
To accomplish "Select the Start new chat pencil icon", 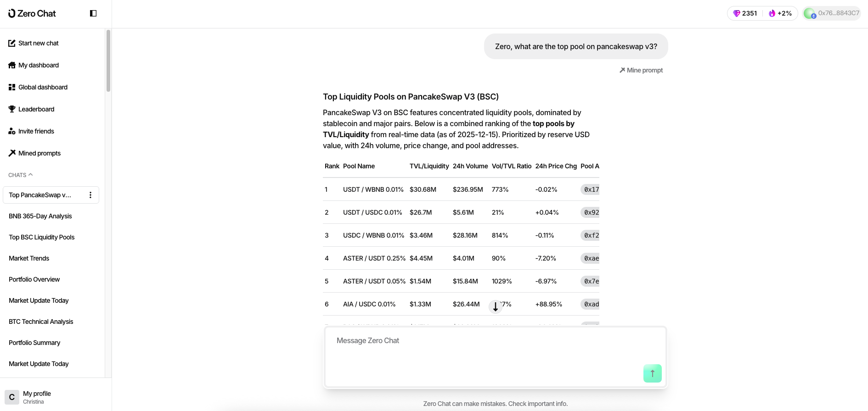I will (x=11, y=43).
